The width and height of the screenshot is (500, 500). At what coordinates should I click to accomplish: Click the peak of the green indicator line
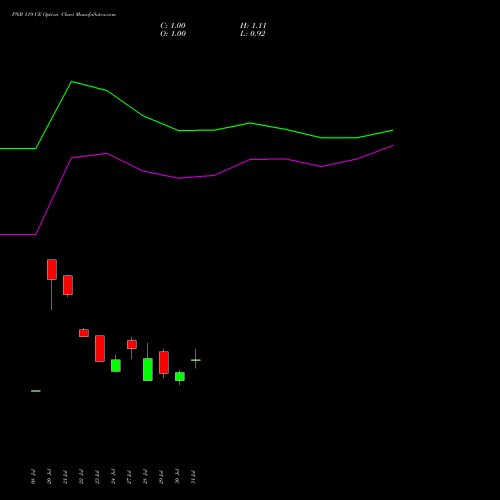72,81
